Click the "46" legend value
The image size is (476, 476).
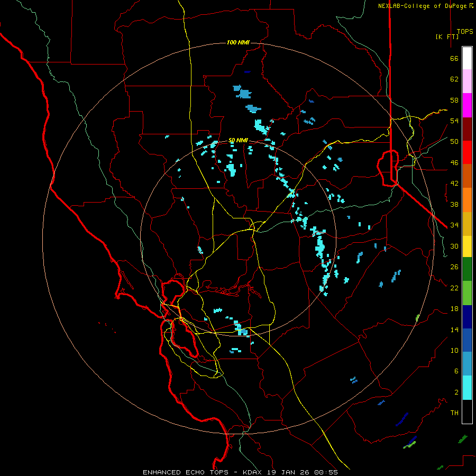[x=454, y=163]
